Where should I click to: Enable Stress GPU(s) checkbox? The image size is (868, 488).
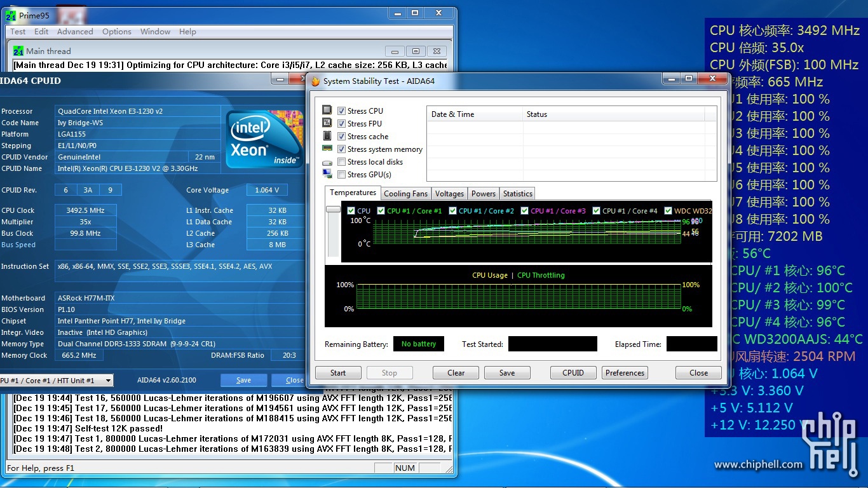pyautogui.click(x=342, y=174)
